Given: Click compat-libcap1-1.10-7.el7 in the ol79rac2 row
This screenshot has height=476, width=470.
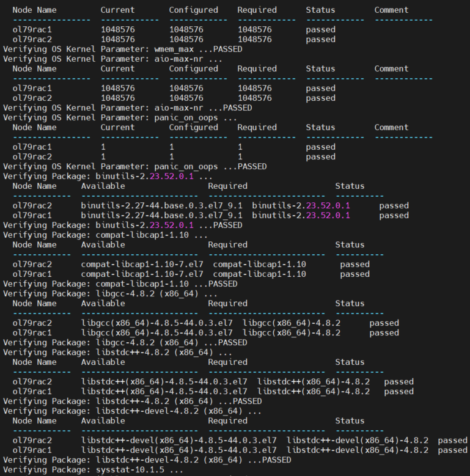Looking at the screenshot, I should pyautogui.click(x=142, y=265).
